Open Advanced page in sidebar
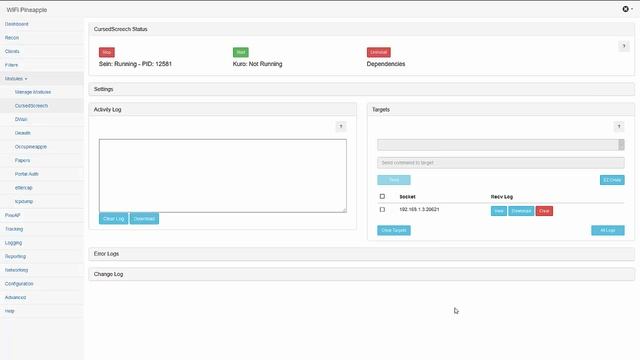This screenshot has height=360, width=640. pyautogui.click(x=15, y=297)
